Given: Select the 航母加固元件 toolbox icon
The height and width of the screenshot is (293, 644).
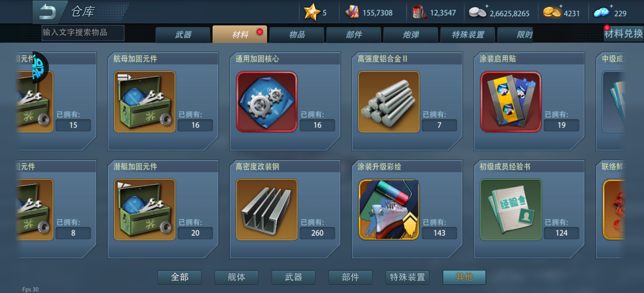Looking at the screenshot, I should (x=145, y=102).
